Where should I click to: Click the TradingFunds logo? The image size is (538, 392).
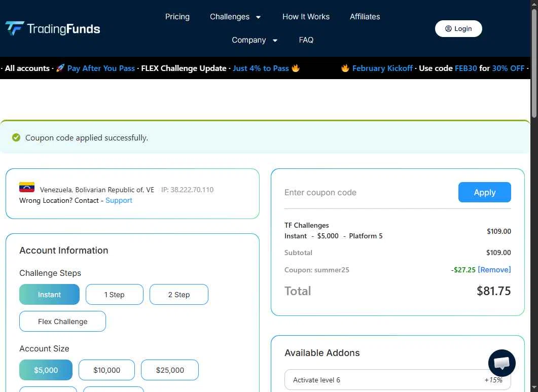53,28
